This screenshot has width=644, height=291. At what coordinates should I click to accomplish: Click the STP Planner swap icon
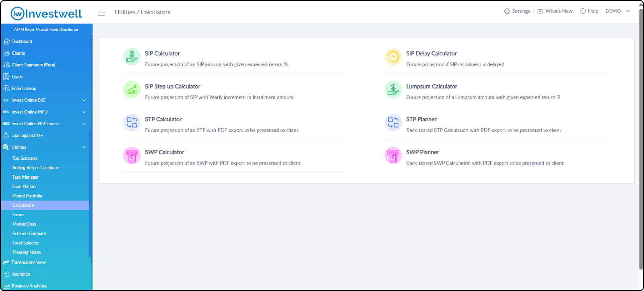[393, 123]
